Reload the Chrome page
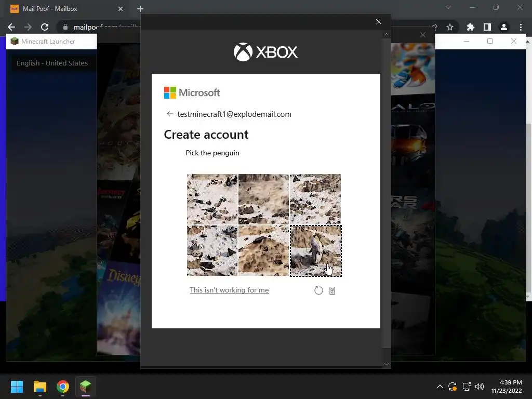The width and height of the screenshot is (532, 399). pyautogui.click(x=45, y=27)
